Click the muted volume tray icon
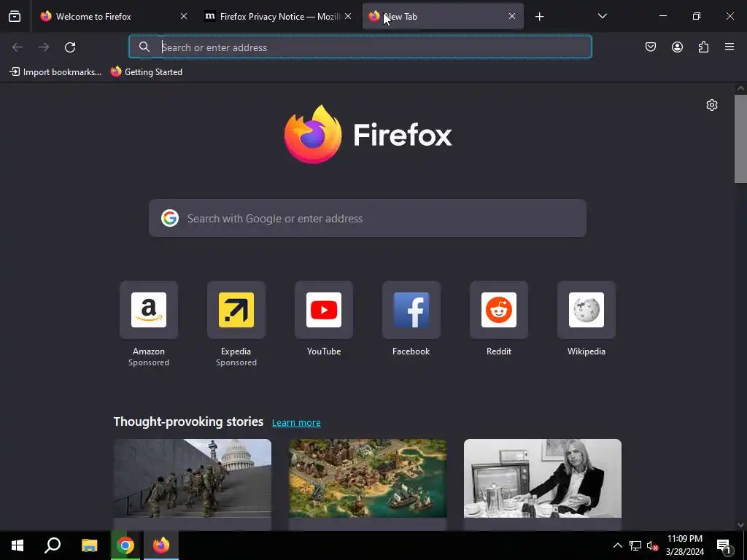 [x=653, y=545]
